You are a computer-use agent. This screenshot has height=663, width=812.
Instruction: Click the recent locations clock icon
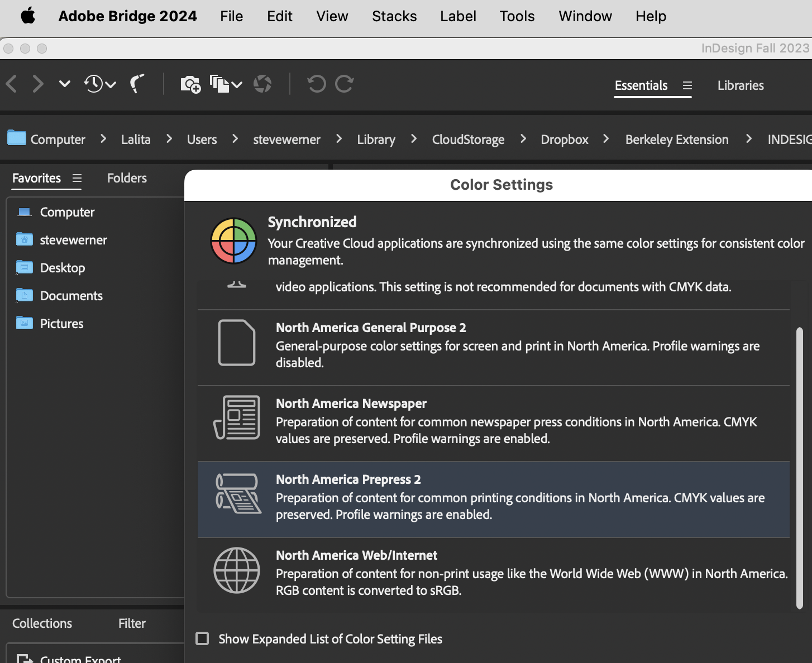click(93, 84)
